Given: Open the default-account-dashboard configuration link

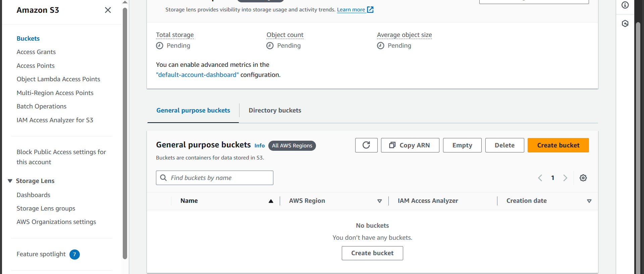Looking at the screenshot, I should click(x=197, y=75).
